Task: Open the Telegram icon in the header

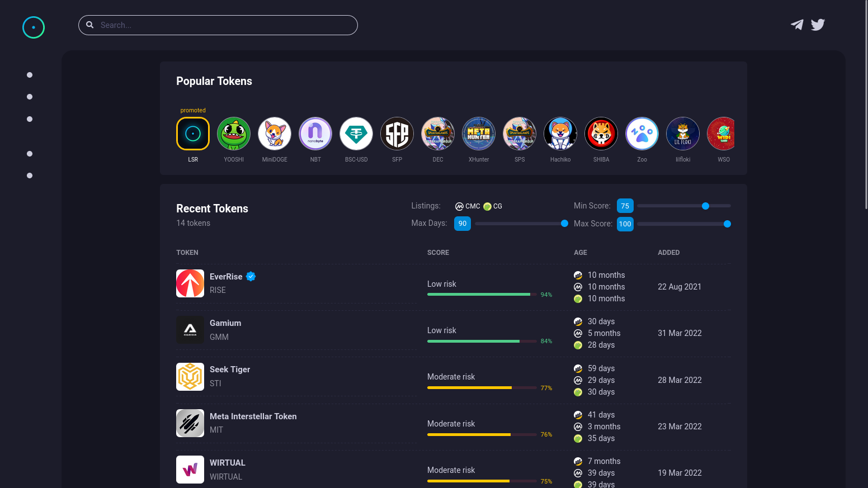Action: [797, 25]
